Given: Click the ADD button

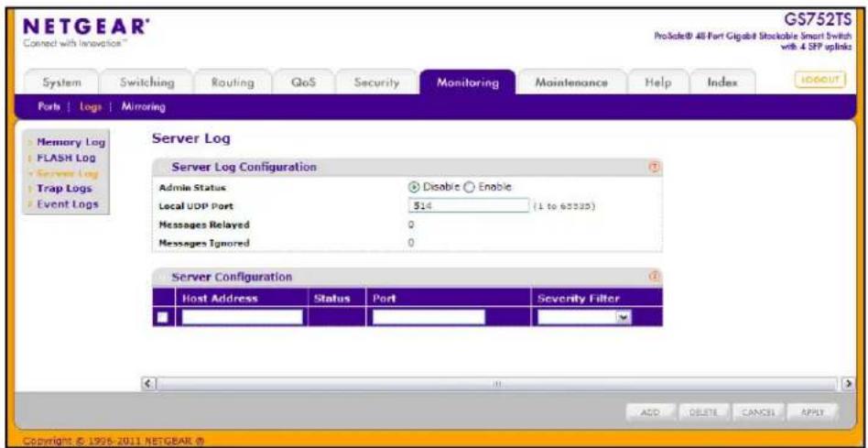Looking at the screenshot, I should click(649, 412).
